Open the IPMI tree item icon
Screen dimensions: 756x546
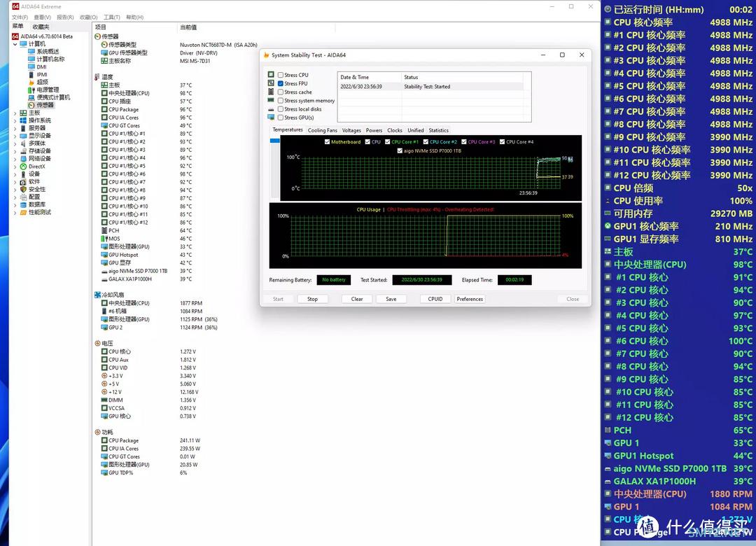(x=31, y=74)
